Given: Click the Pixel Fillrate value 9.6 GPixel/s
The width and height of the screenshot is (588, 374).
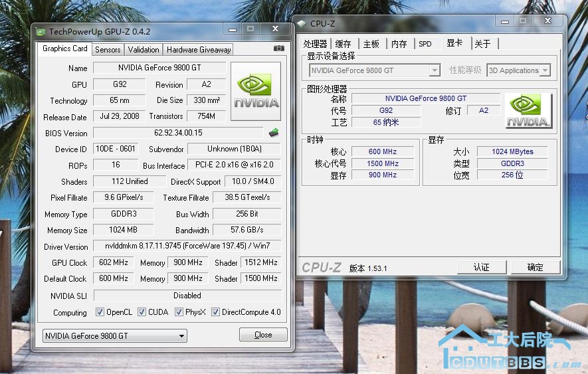Looking at the screenshot, I should click(x=124, y=197).
